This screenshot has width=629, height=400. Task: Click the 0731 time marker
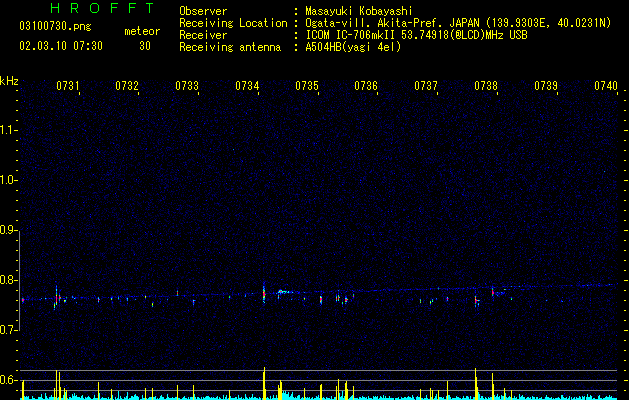coord(67,85)
